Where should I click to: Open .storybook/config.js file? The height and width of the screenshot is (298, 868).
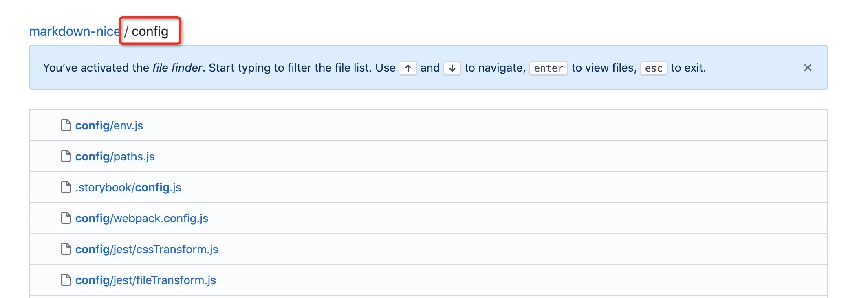128,187
